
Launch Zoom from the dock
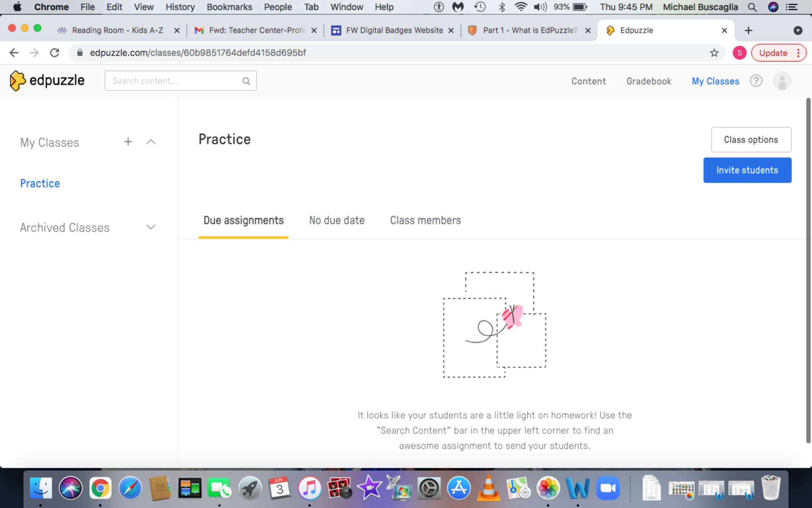(607, 488)
